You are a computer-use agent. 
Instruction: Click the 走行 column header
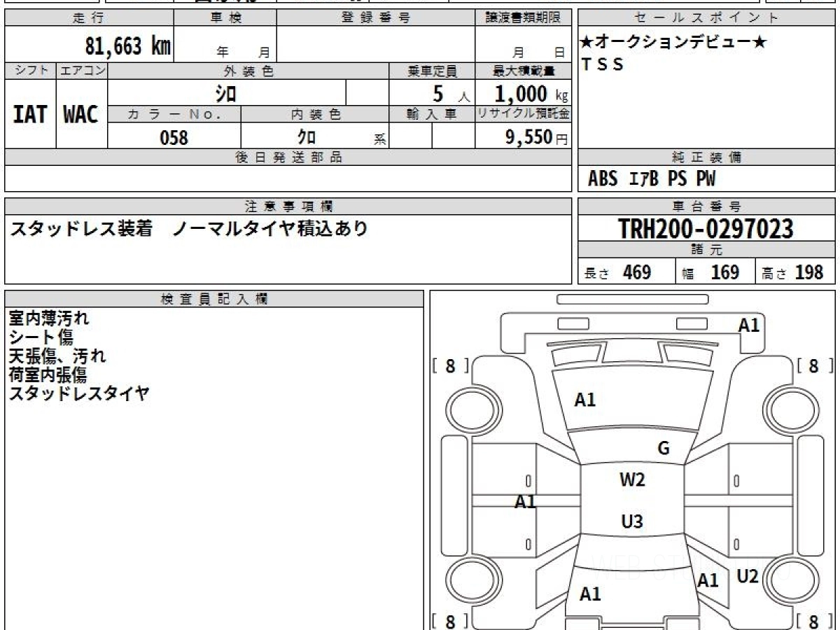[x=88, y=18]
